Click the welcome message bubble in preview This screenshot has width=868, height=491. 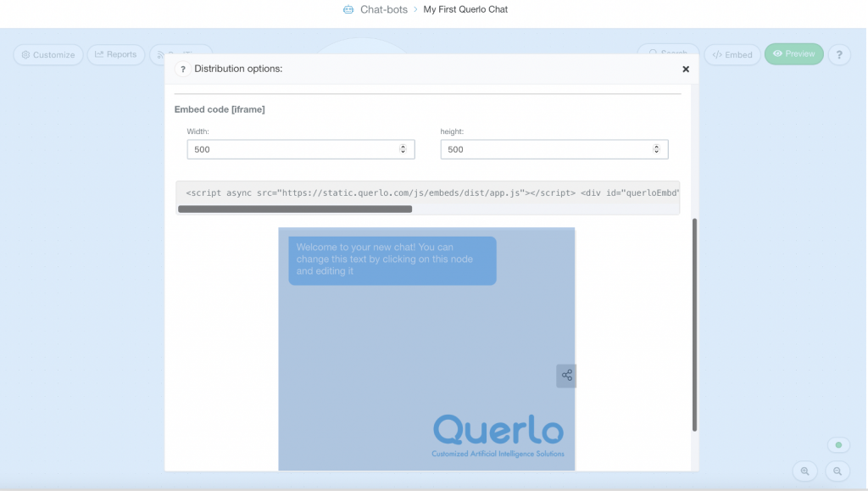(x=392, y=260)
